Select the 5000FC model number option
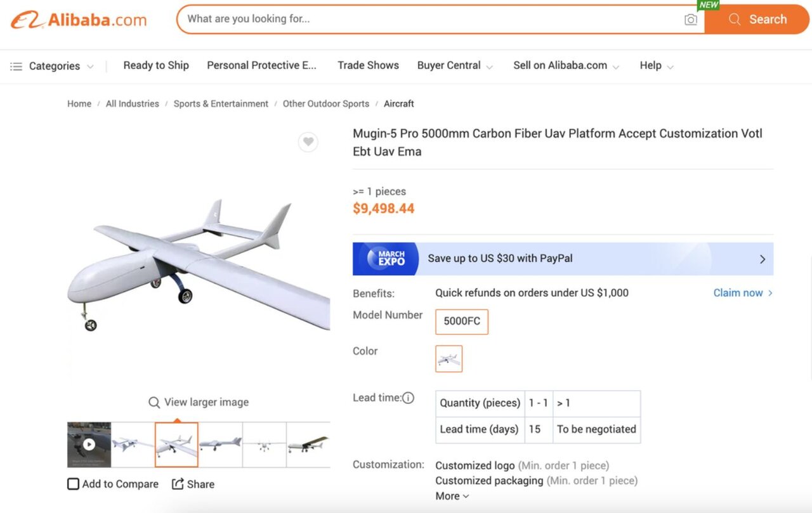Screen dimensions: 812x513 pyautogui.click(x=462, y=321)
